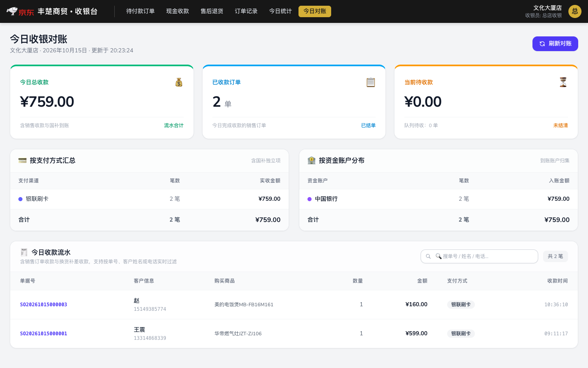The height and width of the screenshot is (368, 588).
Task: Focus the 搜单号 / 姓名 / 电话 search field
Action: (x=479, y=256)
